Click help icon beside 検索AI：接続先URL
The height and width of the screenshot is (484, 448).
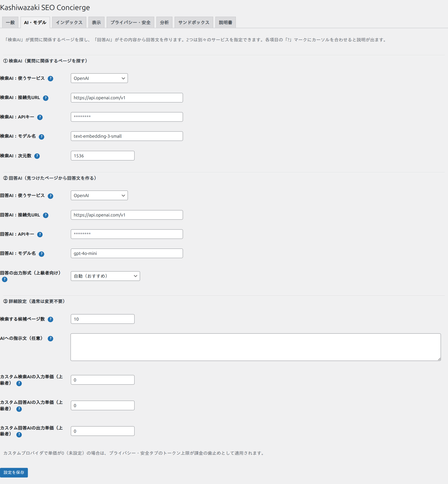tap(46, 98)
